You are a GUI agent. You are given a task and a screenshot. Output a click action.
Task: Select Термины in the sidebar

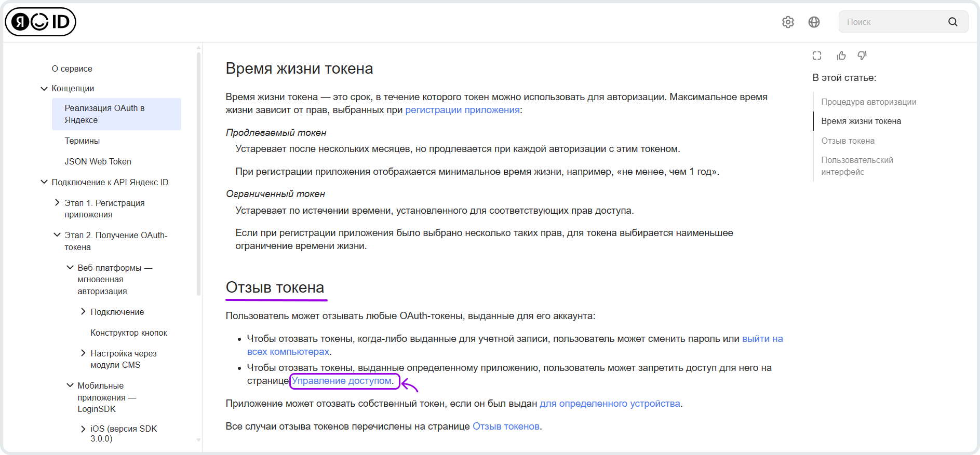(x=82, y=141)
